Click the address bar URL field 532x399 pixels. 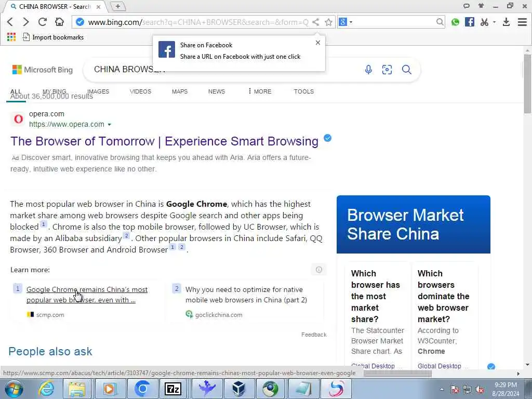198,22
